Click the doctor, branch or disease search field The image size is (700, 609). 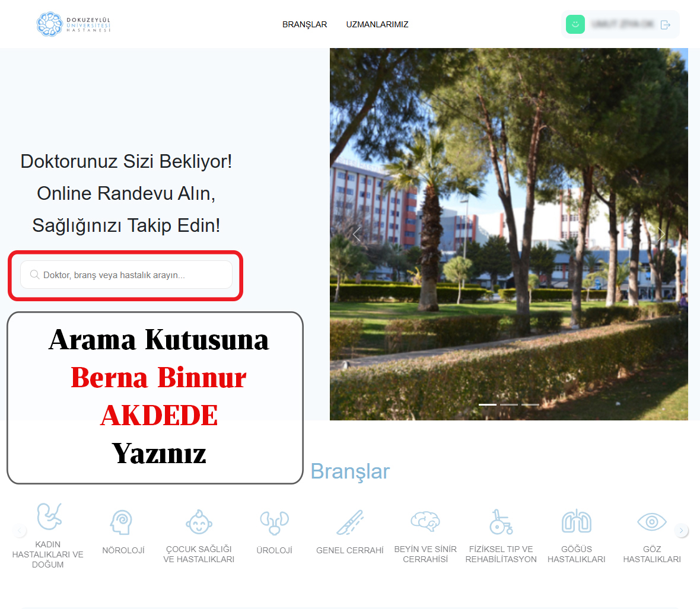pyautogui.click(x=126, y=275)
